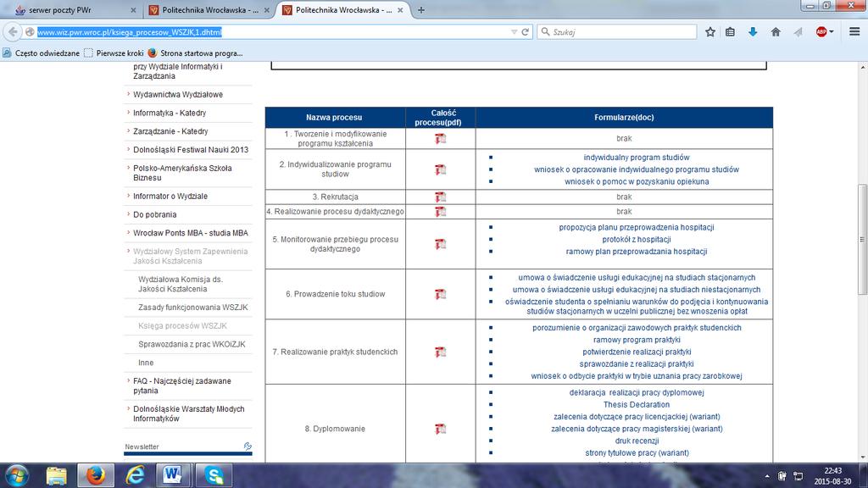Download protokół z hospitacji form

(x=637, y=240)
